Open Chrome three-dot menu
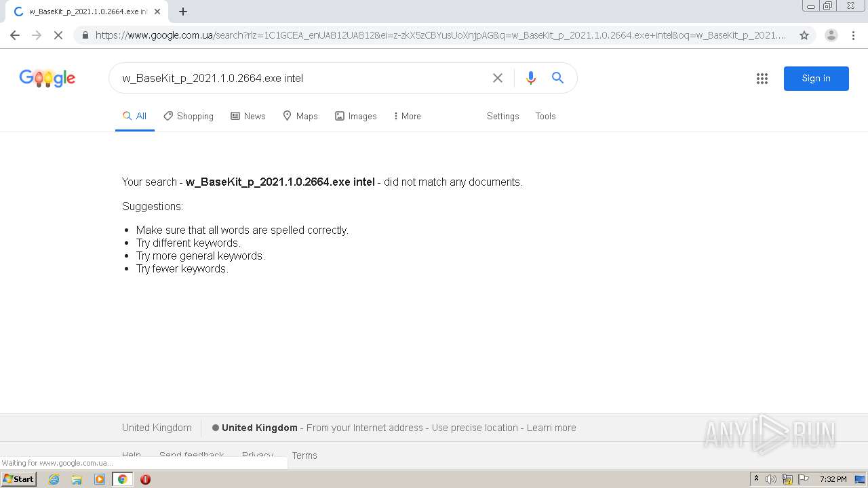 [x=852, y=35]
